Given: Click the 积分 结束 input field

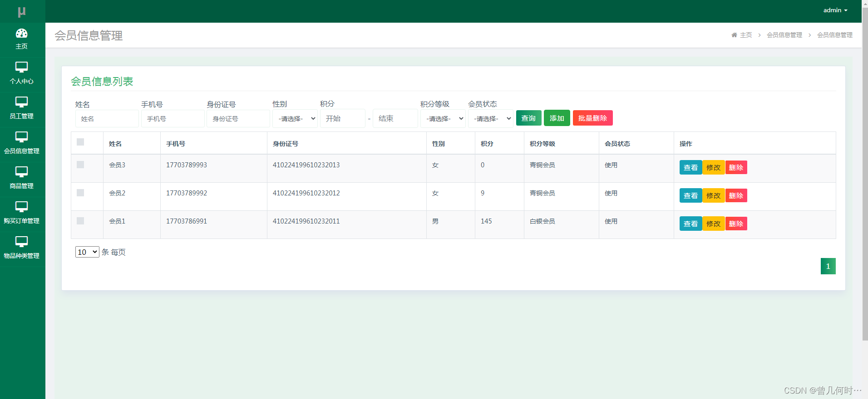Looking at the screenshot, I should pyautogui.click(x=395, y=118).
